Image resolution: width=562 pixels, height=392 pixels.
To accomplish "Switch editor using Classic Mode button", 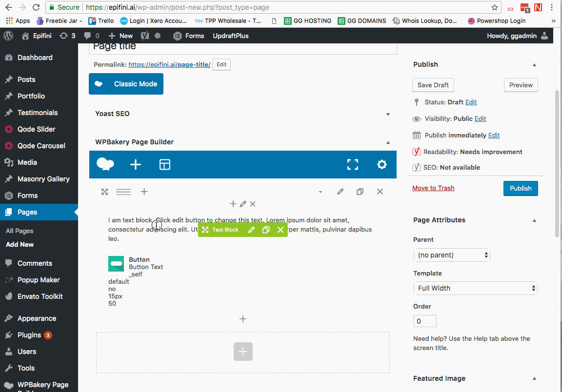I will 126,84.
